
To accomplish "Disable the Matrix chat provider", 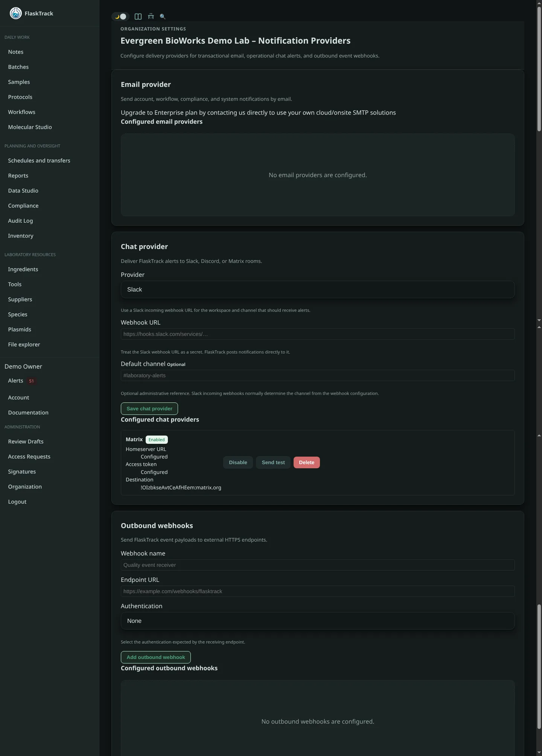I will click(x=238, y=463).
